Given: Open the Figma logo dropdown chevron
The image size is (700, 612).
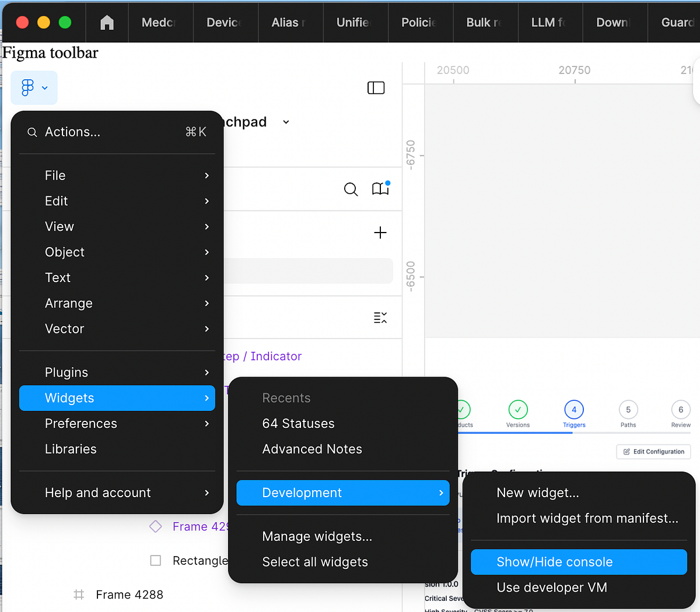Looking at the screenshot, I should pos(44,87).
